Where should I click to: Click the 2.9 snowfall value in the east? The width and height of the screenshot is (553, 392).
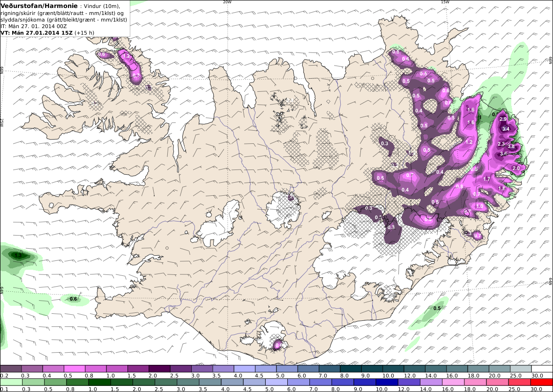[503, 120]
